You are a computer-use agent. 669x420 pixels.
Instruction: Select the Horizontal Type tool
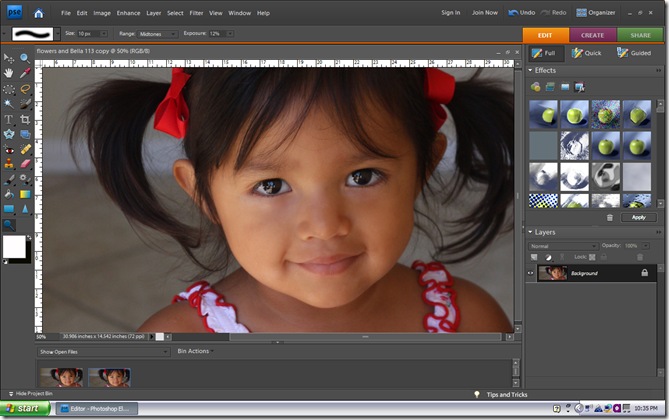point(9,118)
